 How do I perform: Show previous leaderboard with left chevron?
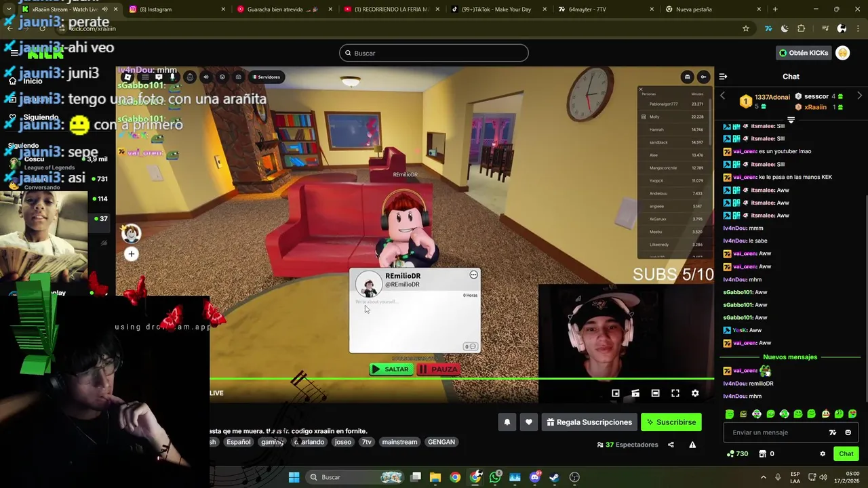tap(722, 96)
